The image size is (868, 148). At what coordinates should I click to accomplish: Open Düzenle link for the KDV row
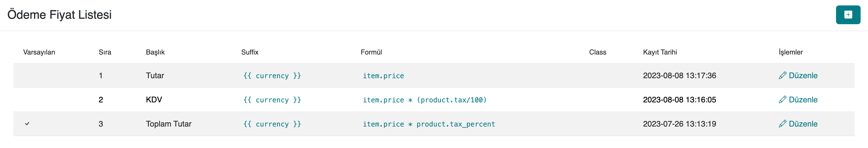click(x=803, y=100)
